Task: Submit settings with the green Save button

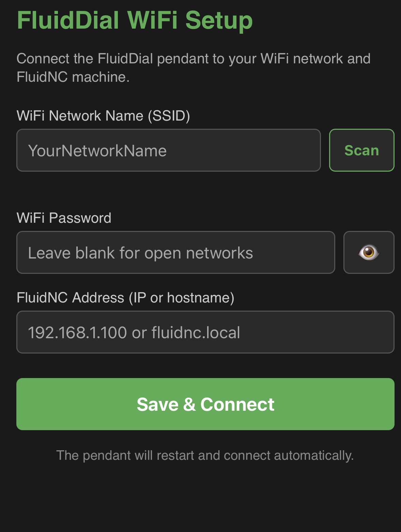Action: pos(205,404)
